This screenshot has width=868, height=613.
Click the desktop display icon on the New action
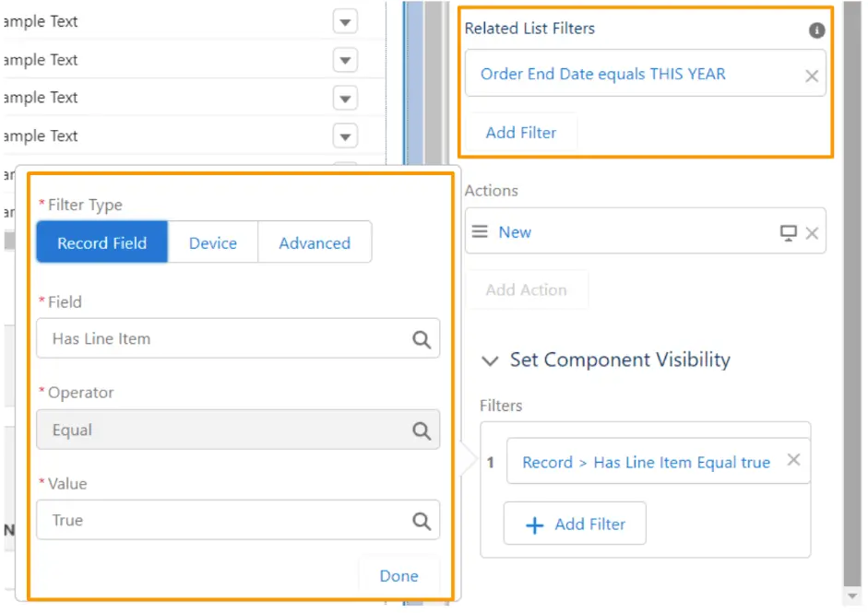(x=787, y=232)
